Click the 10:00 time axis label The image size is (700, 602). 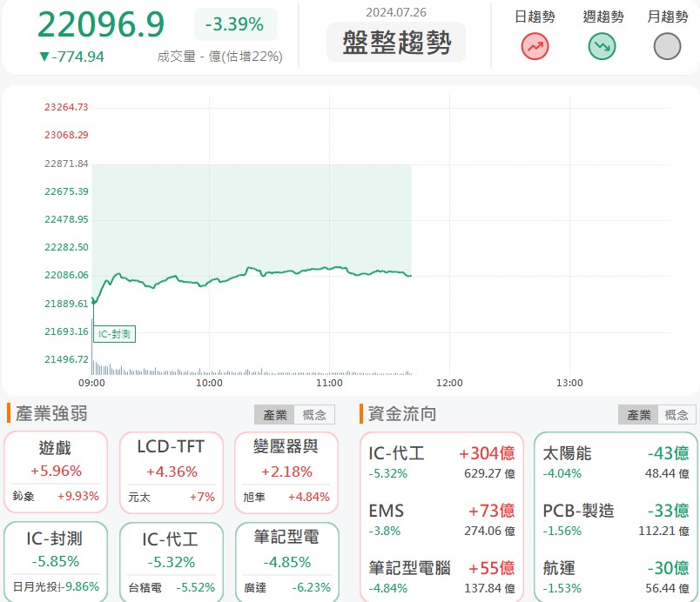[209, 383]
